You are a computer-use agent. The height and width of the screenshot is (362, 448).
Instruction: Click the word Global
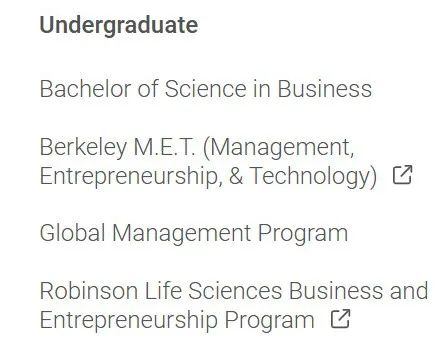click(x=72, y=232)
